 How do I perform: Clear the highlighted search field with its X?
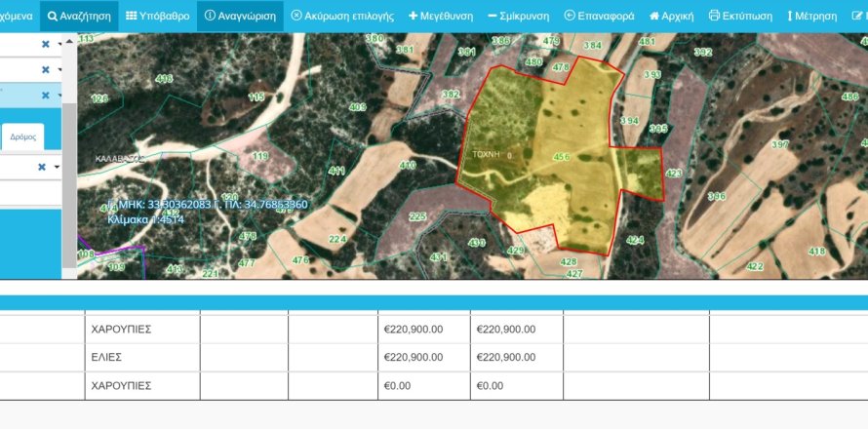point(46,96)
